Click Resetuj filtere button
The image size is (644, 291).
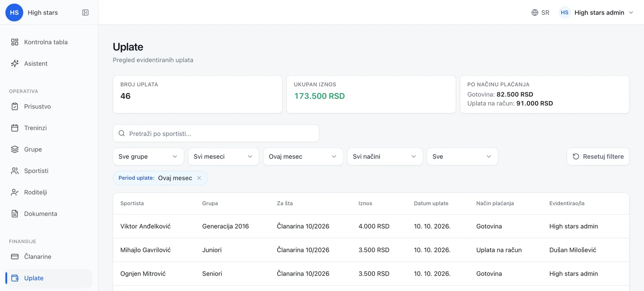(x=598, y=157)
